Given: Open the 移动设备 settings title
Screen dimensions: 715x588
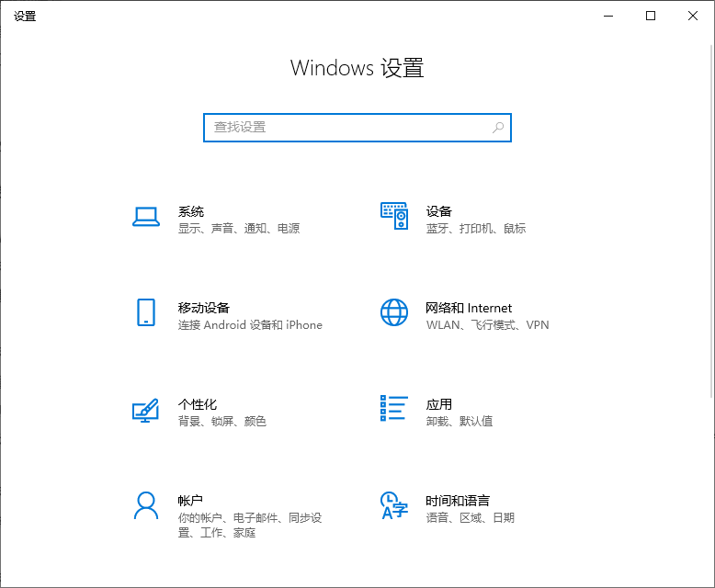Looking at the screenshot, I should (204, 308).
